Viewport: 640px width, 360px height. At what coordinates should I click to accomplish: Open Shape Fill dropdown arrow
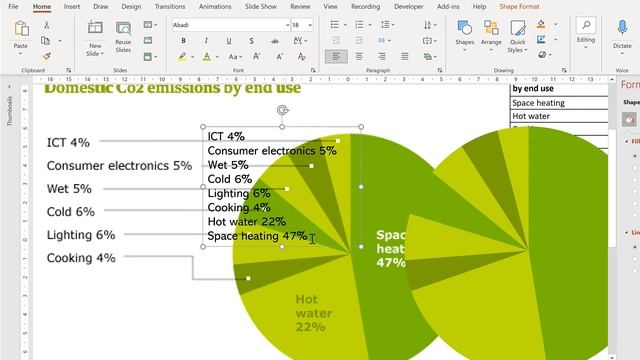coord(555,24)
